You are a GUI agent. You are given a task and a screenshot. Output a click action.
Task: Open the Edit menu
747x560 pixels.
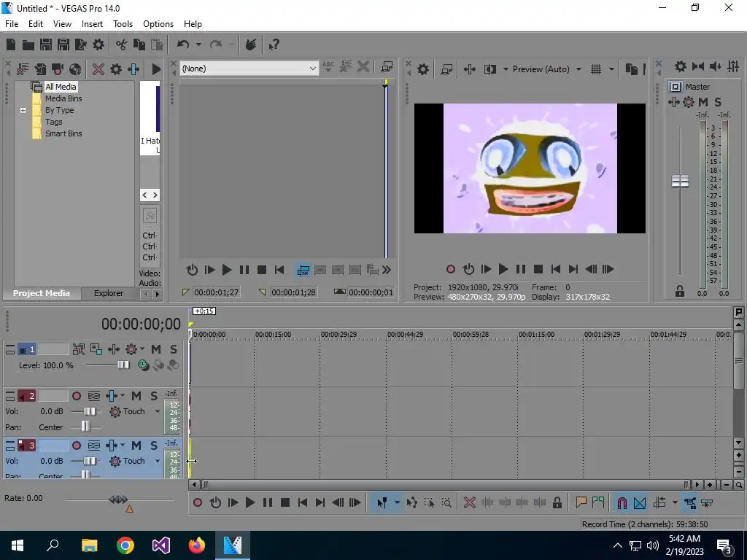[36, 24]
